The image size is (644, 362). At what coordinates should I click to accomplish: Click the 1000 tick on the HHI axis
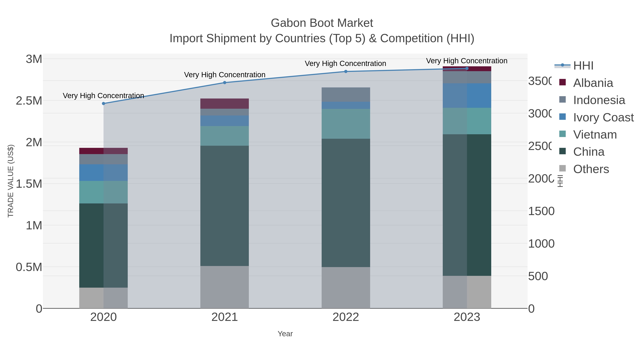(x=541, y=244)
